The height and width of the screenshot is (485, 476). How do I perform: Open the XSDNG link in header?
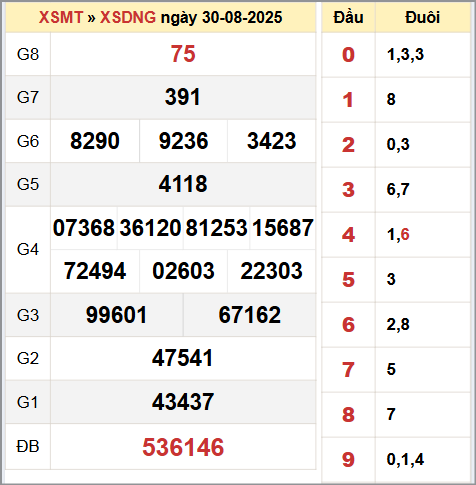tap(128, 17)
